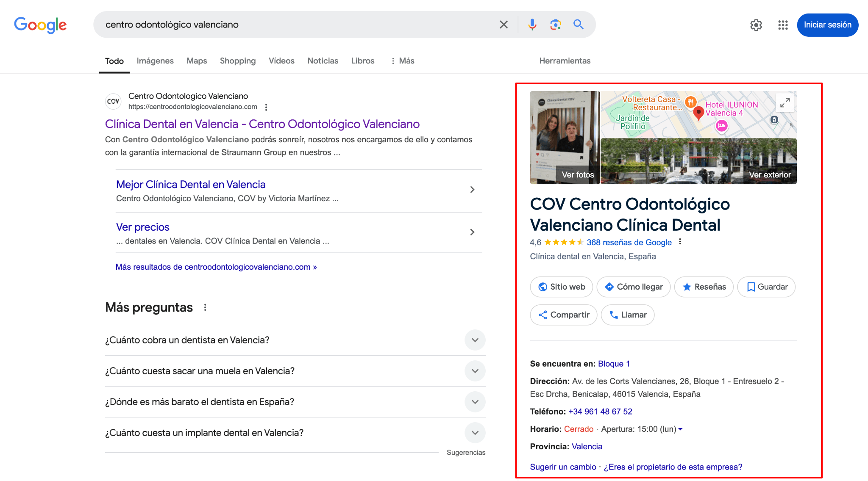
Task: Expand the map with the fullscreen arrows icon
Action: (785, 103)
